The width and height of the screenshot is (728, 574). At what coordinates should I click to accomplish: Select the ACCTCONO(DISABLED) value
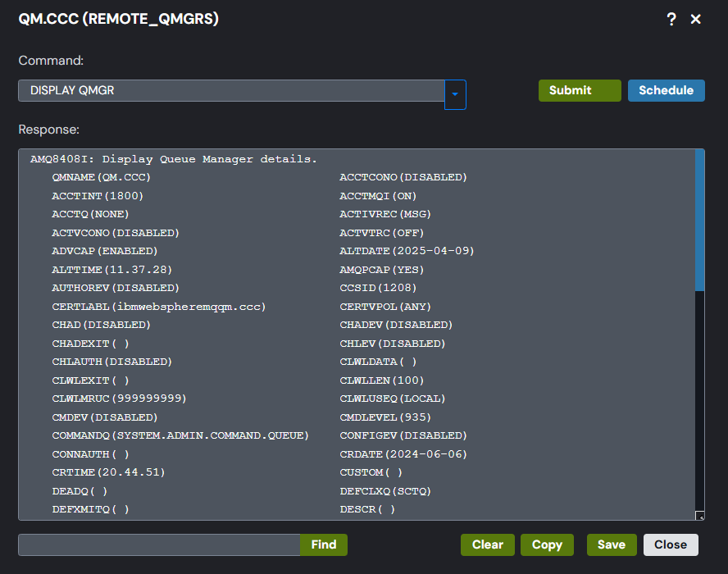click(x=403, y=177)
